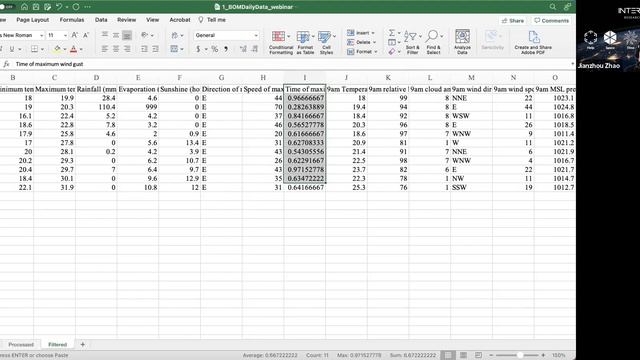Open Find & Select menu
This screenshot has width=640, height=360.
pyautogui.click(x=433, y=42)
